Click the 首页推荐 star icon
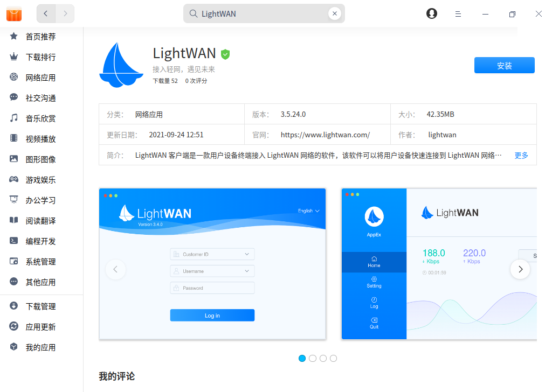Screen dimensions: 552x392 pyautogui.click(x=14, y=37)
